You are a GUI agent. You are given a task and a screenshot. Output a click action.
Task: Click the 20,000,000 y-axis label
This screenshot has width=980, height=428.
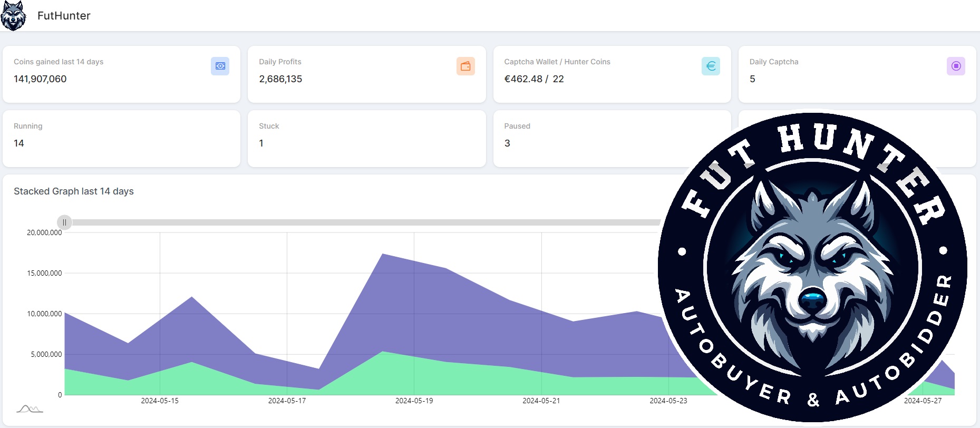(x=44, y=232)
